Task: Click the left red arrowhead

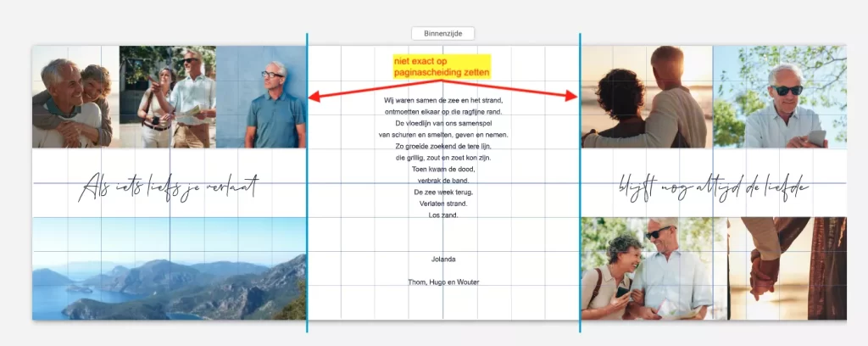Action: coord(314,98)
